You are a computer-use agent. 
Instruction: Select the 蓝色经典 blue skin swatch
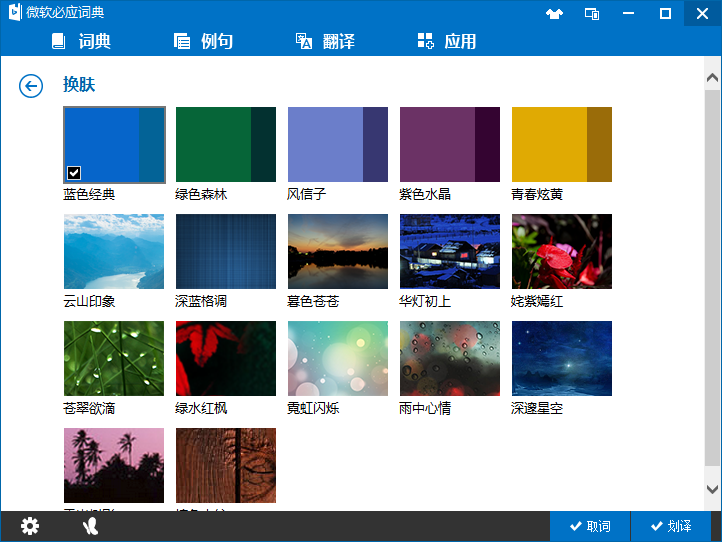pos(114,145)
